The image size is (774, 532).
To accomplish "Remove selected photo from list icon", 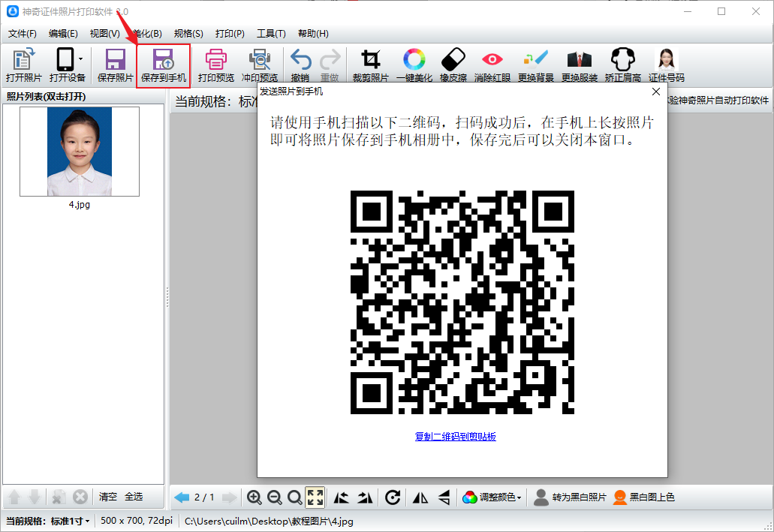I will tap(59, 497).
